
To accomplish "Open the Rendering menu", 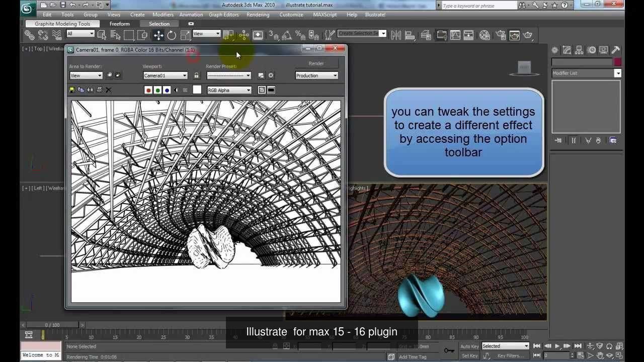I will (258, 15).
